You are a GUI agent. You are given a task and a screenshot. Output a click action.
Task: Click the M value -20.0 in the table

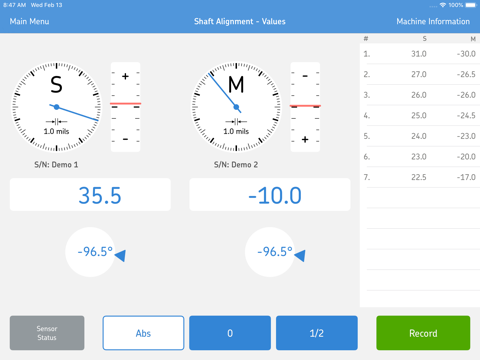466,157
